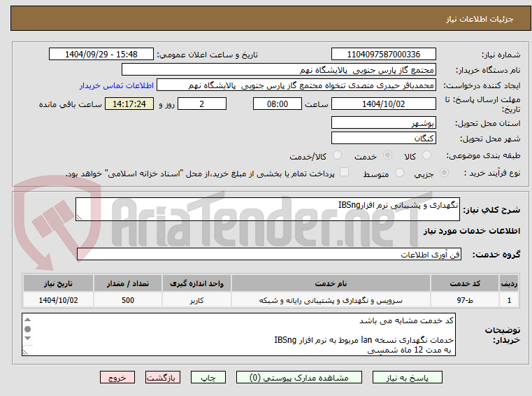Click the quantity cell 500
Image resolution: width=532 pixels, height=396 pixels.
point(128,301)
